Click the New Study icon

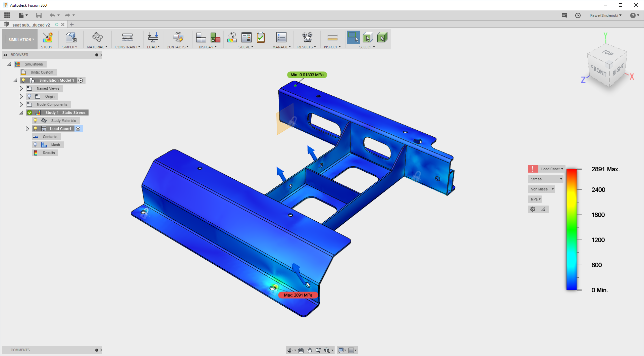coord(47,37)
